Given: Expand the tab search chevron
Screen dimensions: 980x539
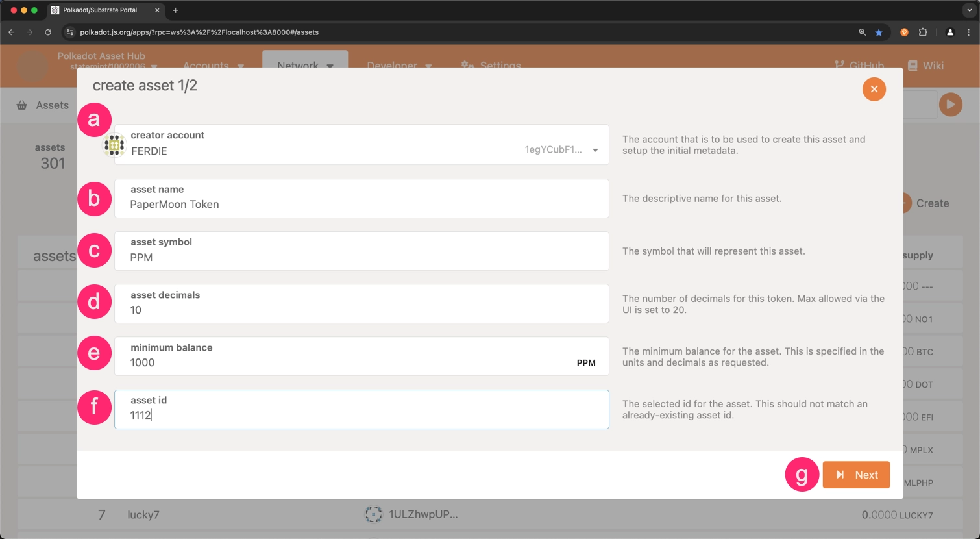Looking at the screenshot, I should pyautogui.click(x=968, y=10).
